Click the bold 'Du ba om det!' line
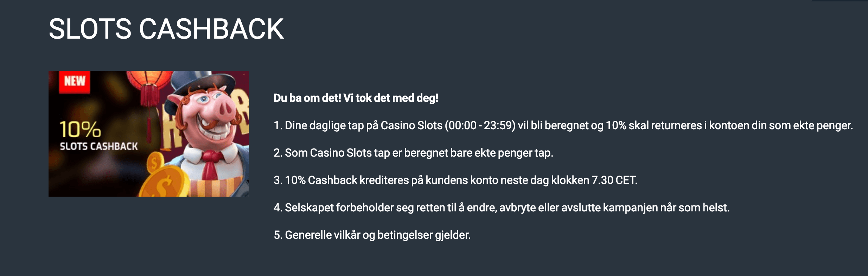Screen dimensions: 868x276 (356, 98)
